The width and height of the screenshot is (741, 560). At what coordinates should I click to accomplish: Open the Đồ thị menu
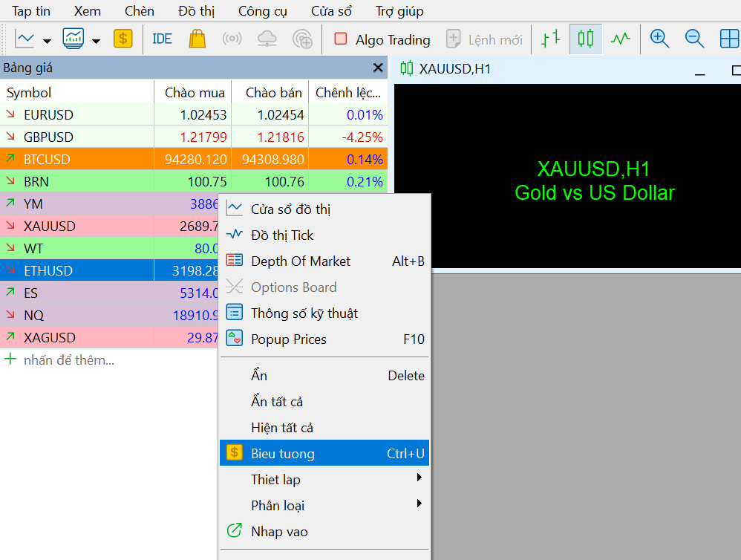(197, 11)
